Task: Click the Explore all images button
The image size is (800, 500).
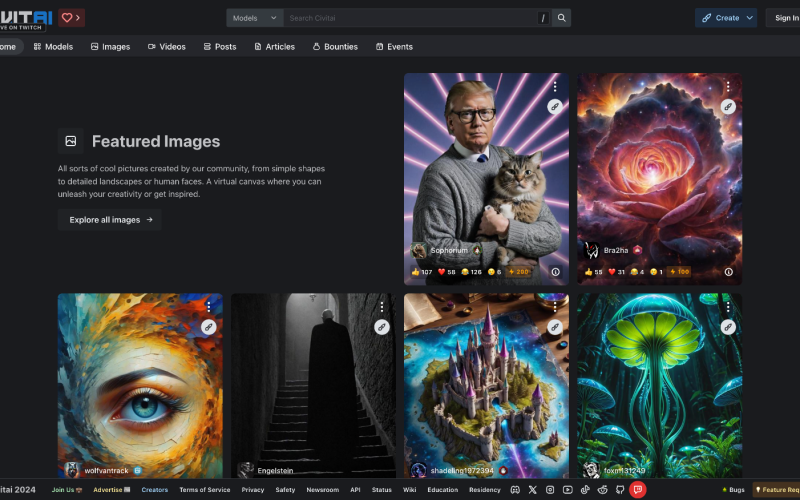Action: coord(110,220)
